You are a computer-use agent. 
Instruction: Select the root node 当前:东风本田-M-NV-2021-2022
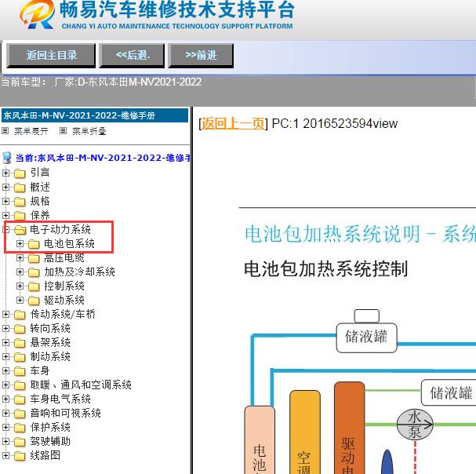(x=103, y=158)
